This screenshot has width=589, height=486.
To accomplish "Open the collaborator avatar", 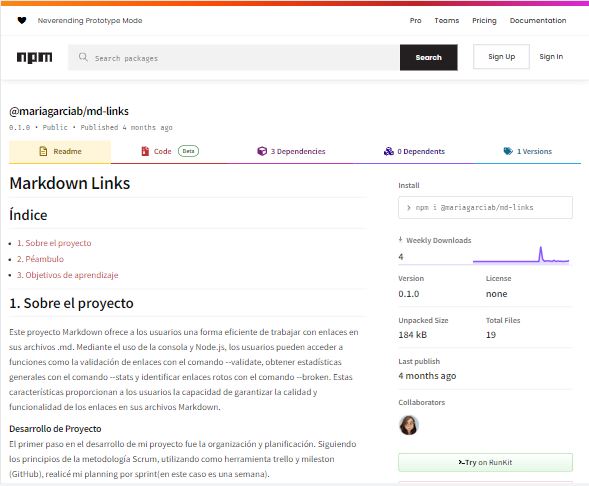I will point(409,425).
